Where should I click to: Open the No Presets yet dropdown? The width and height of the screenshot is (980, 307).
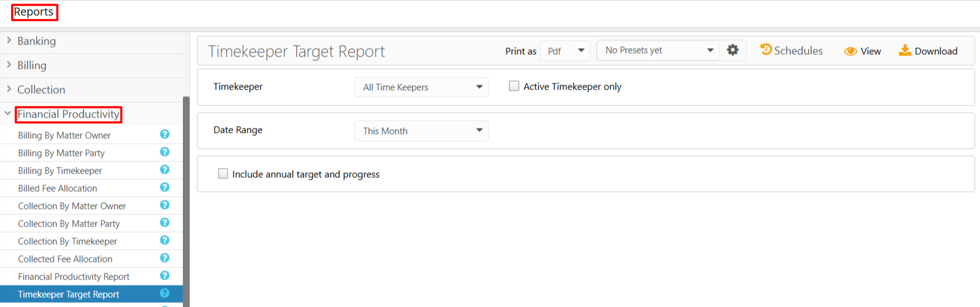[x=658, y=50]
